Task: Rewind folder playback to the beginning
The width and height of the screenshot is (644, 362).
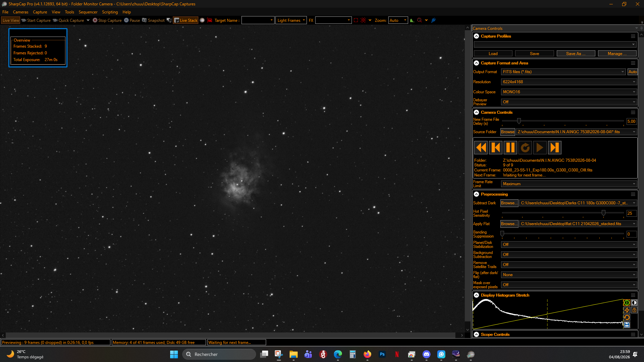Action: coord(481,148)
